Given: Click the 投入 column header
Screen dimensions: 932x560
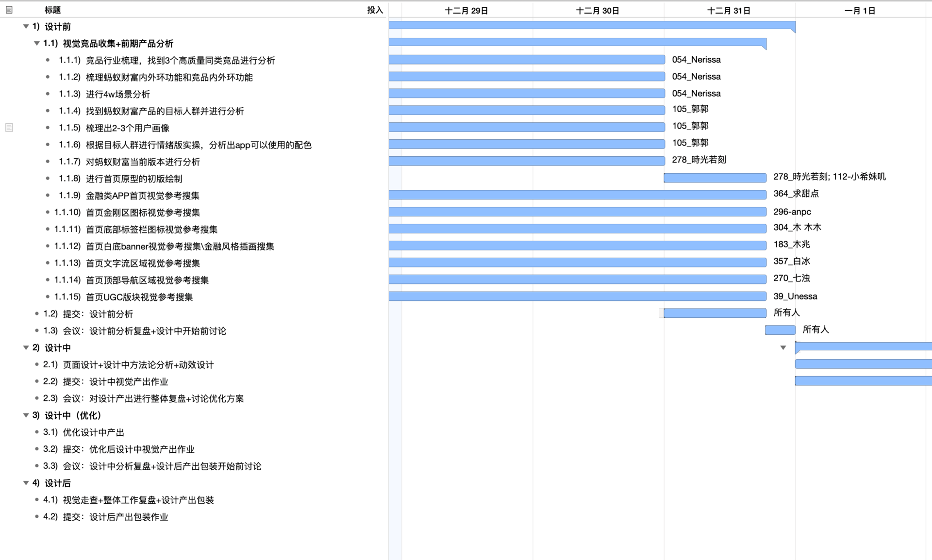Looking at the screenshot, I should (375, 10).
